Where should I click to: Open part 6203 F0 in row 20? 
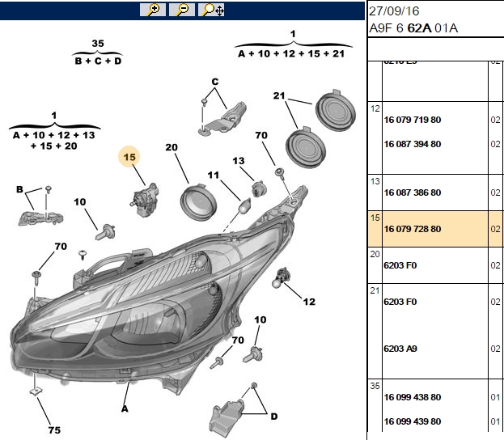pyautogui.click(x=400, y=265)
